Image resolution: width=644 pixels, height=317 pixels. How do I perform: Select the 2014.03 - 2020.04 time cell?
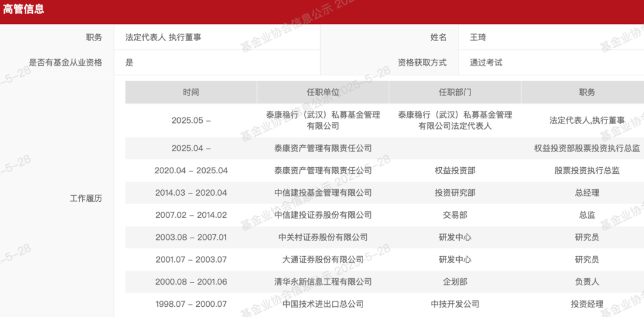[x=191, y=193]
